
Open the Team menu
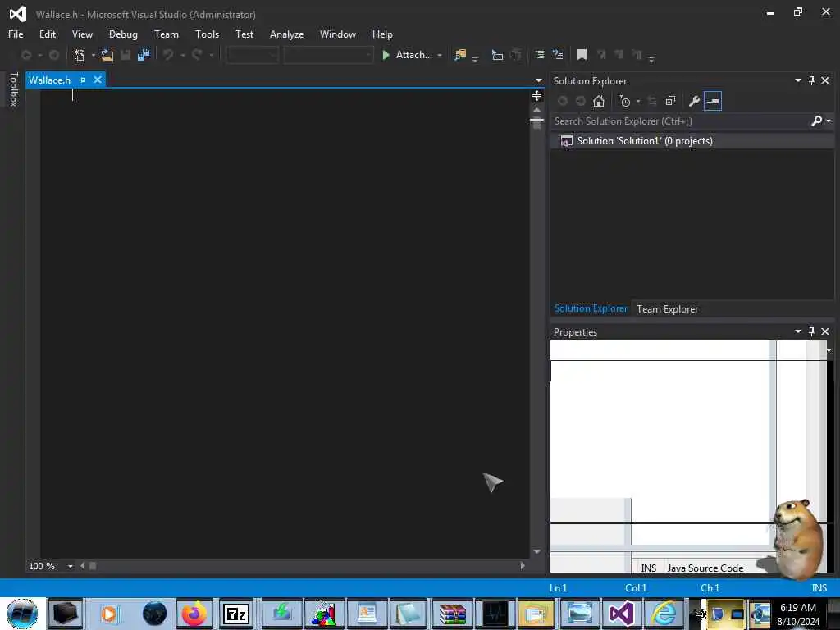pyautogui.click(x=166, y=34)
